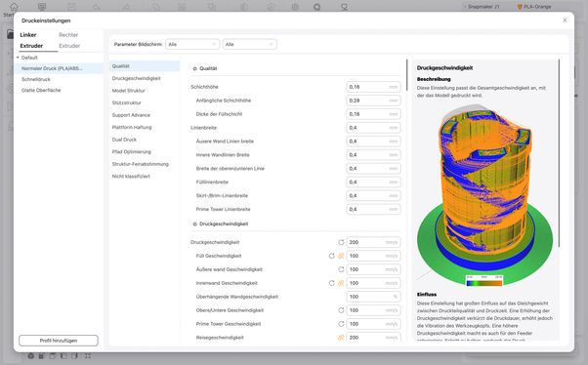Click gear icon of Qualität section header
The width and height of the screenshot is (588, 365).
(x=194, y=68)
